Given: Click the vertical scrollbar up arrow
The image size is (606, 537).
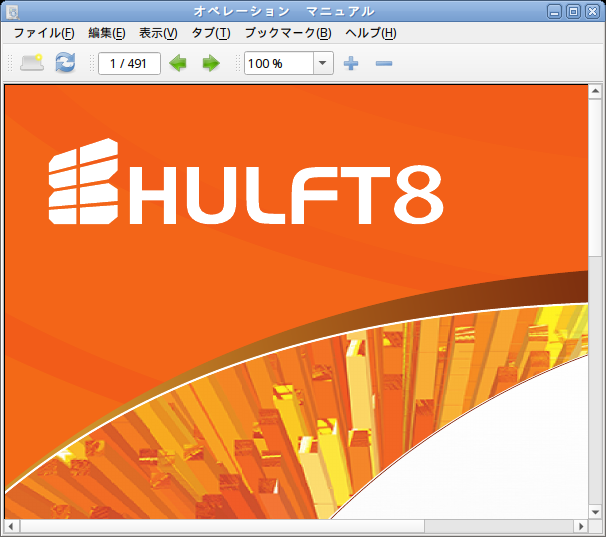Looking at the screenshot, I should point(595,91).
